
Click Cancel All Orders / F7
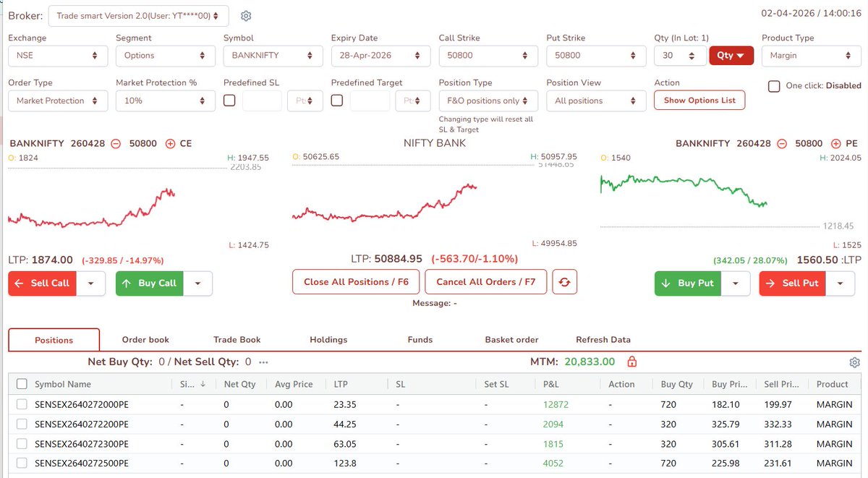coord(486,282)
